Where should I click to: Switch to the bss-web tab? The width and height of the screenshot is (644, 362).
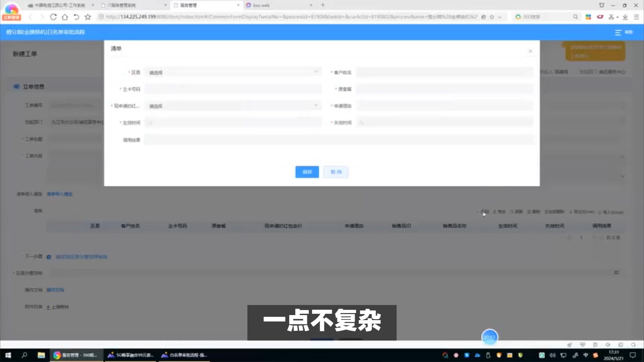[x=262, y=5]
